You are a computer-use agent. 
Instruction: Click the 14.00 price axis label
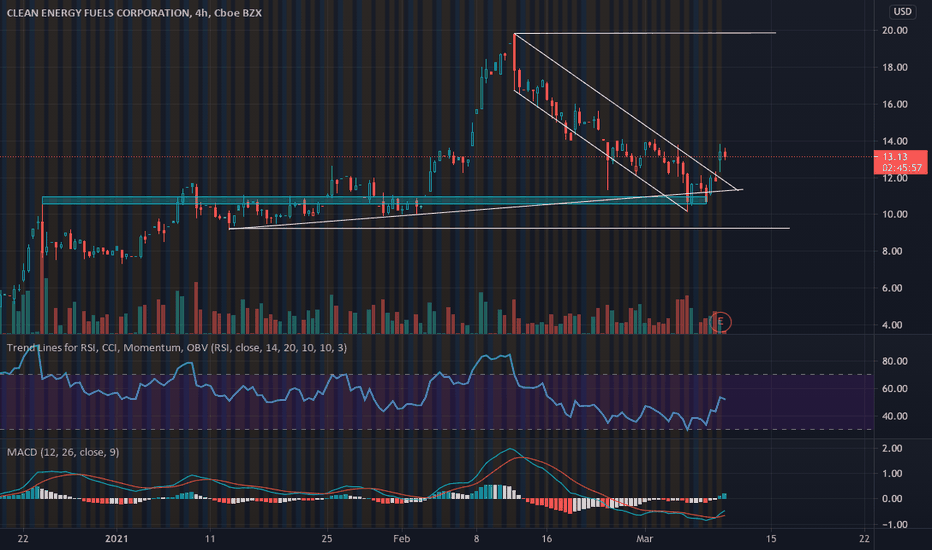[x=895, y=141]
